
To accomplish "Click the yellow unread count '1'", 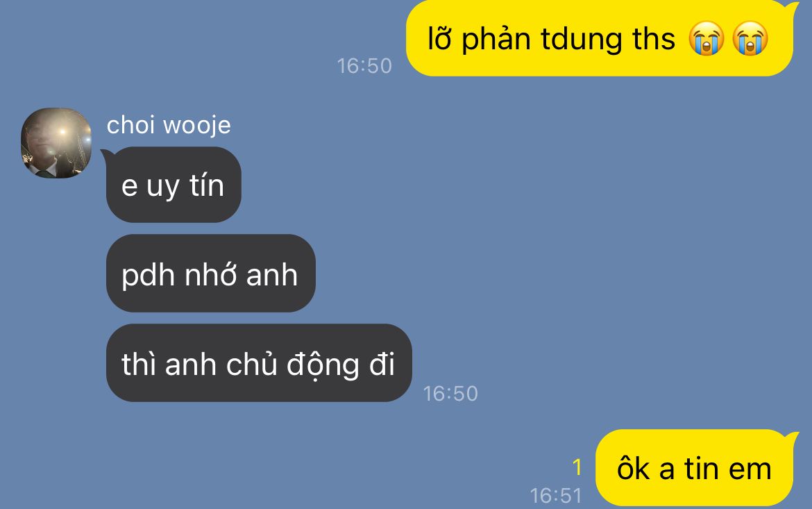I will coord(577,467).
